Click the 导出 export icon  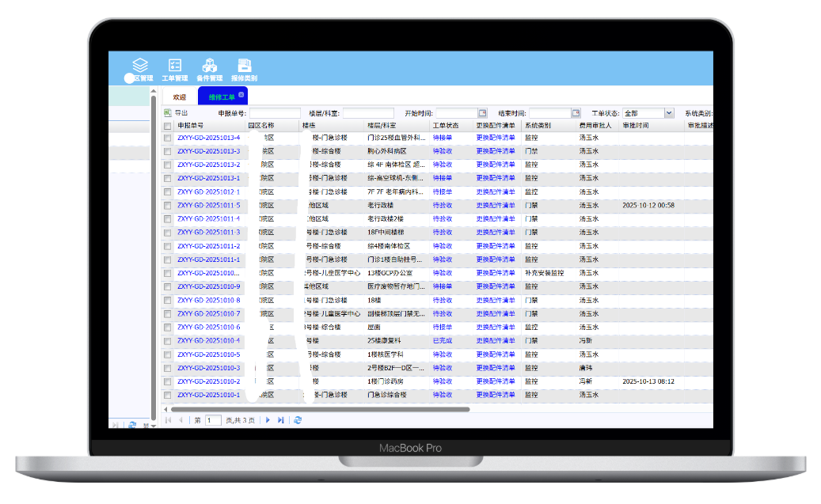[x=168, y=113]
